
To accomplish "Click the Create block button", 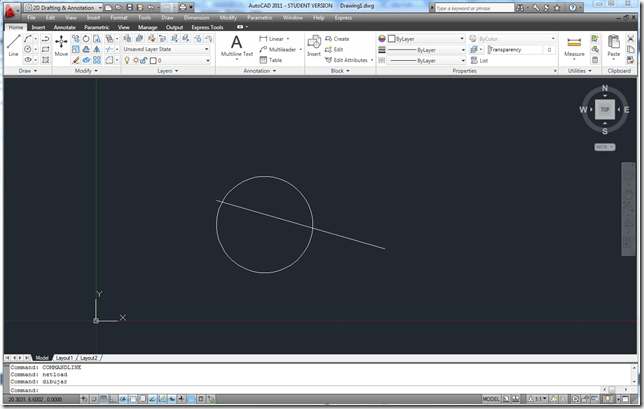I will (336, 38).
